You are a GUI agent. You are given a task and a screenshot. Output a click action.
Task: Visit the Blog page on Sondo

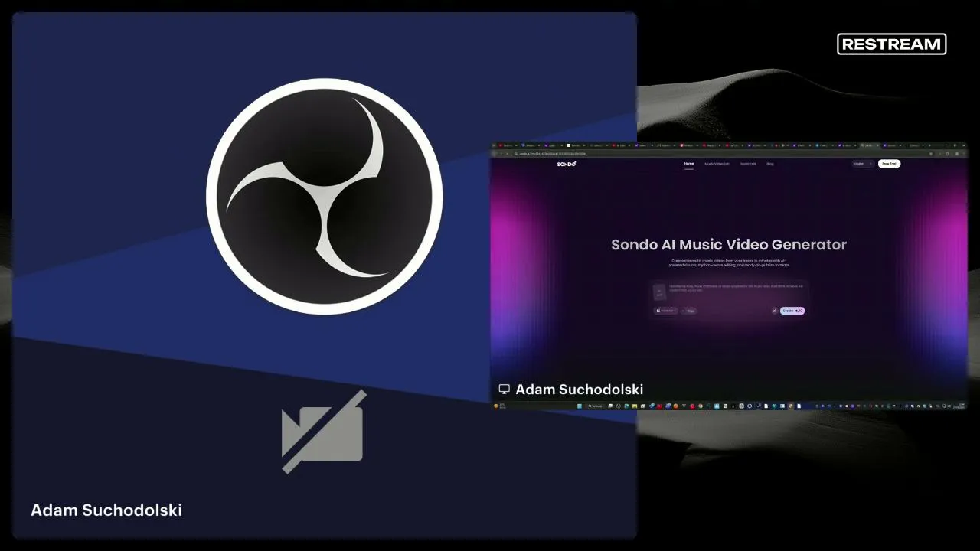[770, 164]
